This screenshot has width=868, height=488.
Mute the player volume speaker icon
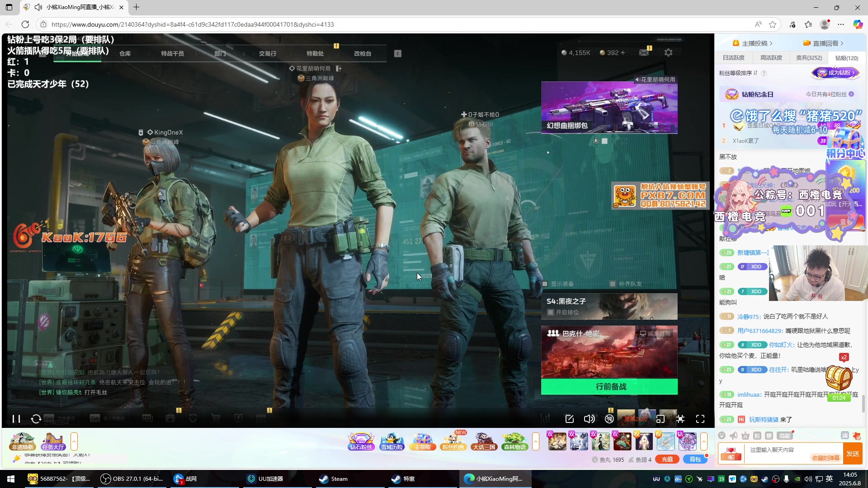pyautogui.click(x=589, y=419)
